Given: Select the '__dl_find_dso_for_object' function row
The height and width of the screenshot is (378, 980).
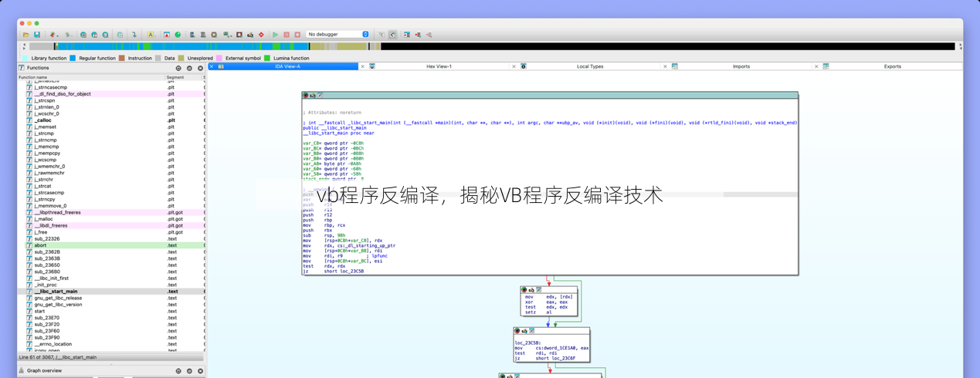Looking at the screenshot, I should coord(111,94).
